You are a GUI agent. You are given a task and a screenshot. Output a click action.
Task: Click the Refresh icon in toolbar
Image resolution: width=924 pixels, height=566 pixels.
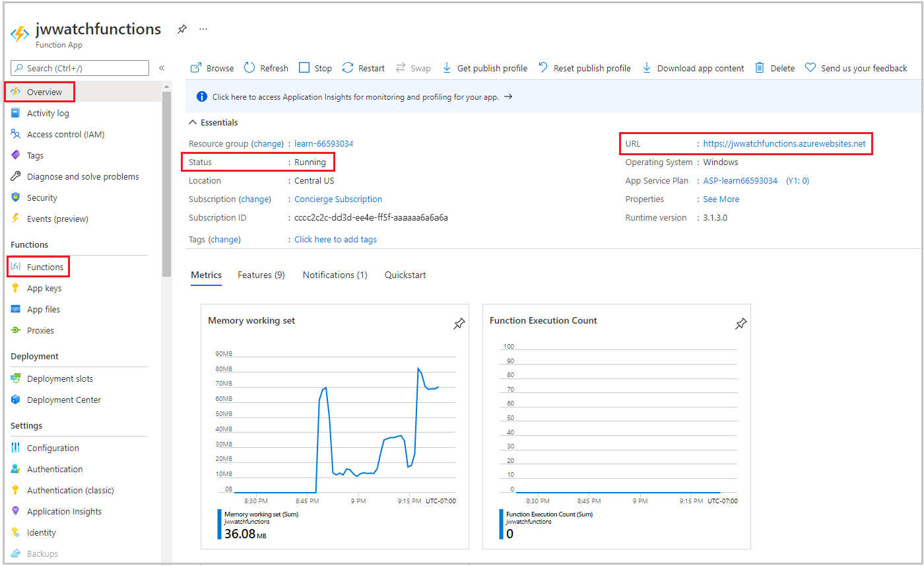pos(249,68)
